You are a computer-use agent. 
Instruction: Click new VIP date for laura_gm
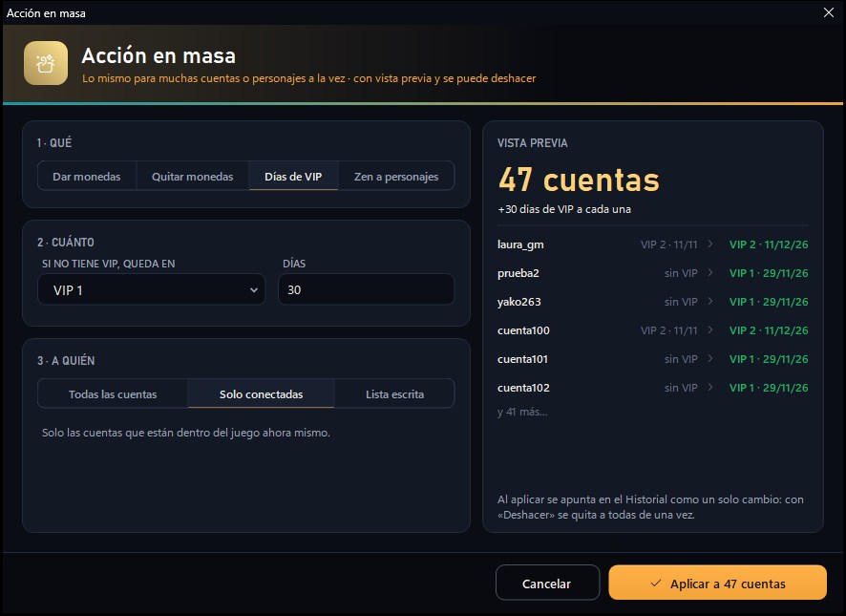(x=769, y=244)
